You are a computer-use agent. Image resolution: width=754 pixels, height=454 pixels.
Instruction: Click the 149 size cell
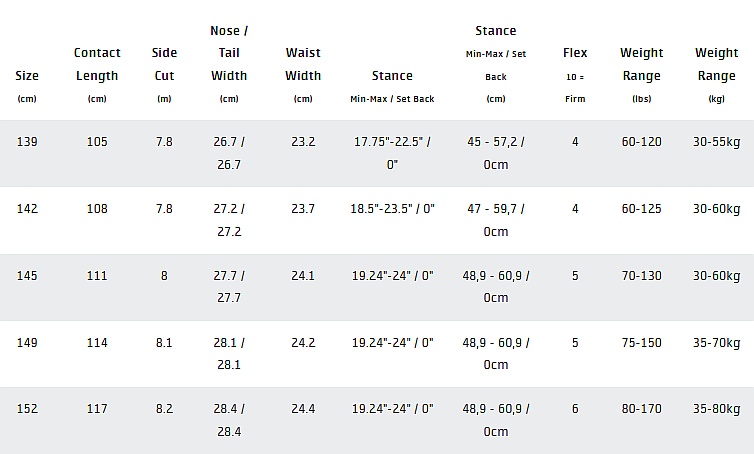(x=28, y=343)
